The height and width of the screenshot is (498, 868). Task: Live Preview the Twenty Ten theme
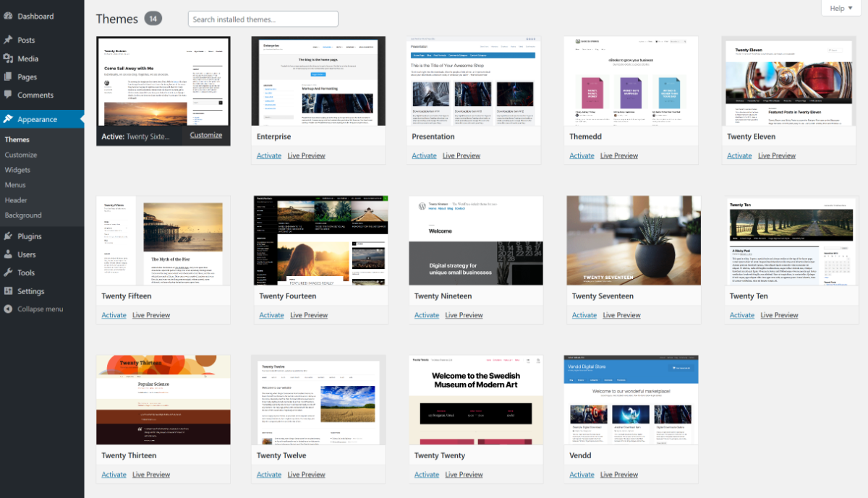(x=780, y=315)
